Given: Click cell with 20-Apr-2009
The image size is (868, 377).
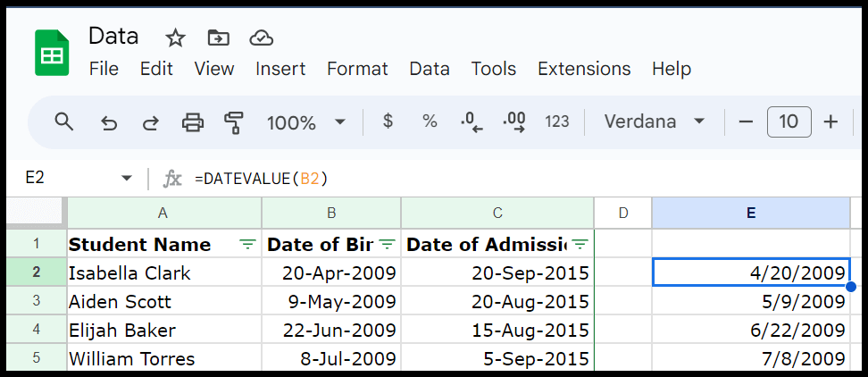Looking at the screenshot, I should tap(331, 272).
